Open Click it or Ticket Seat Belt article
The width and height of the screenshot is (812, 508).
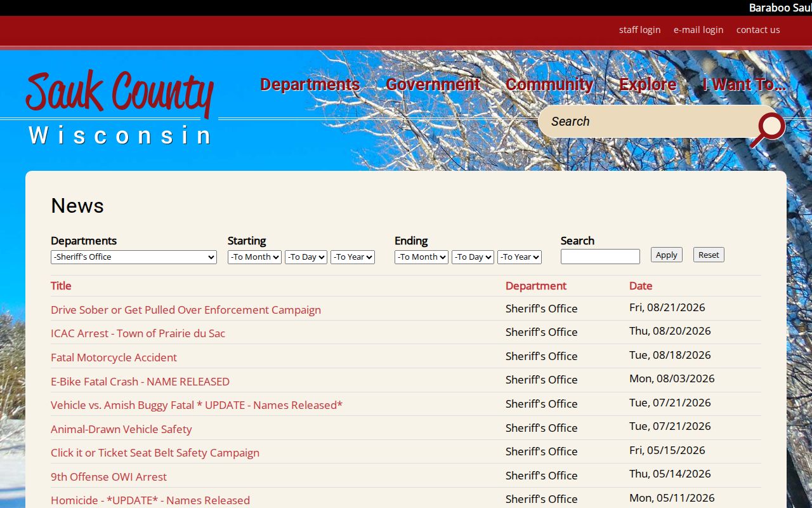point(155,453)
